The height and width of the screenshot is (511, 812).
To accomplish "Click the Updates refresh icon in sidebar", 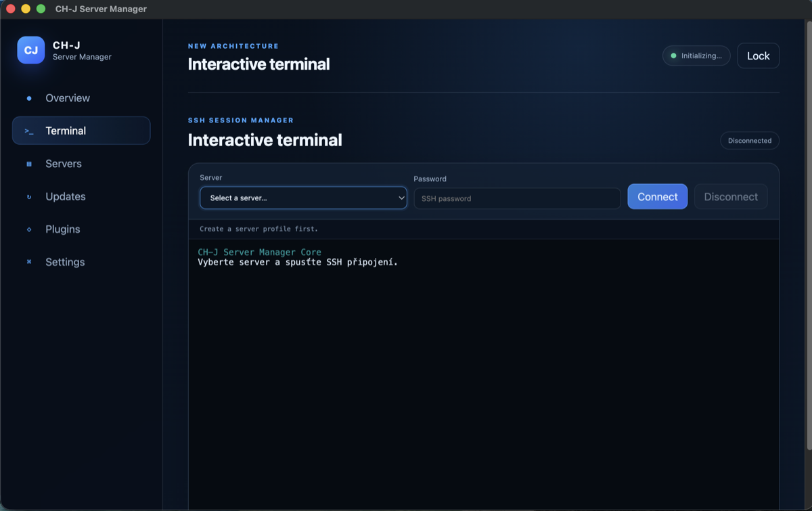I will (28, 197).
